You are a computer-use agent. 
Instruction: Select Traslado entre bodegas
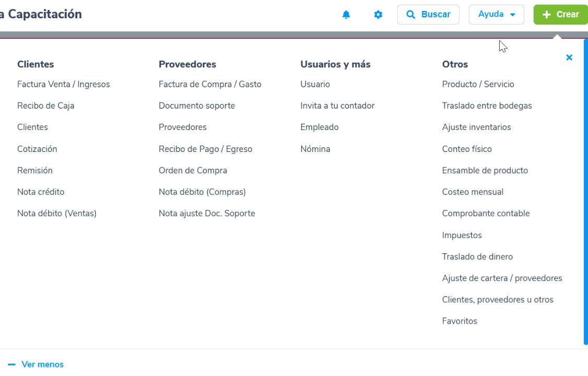point(487,105)
